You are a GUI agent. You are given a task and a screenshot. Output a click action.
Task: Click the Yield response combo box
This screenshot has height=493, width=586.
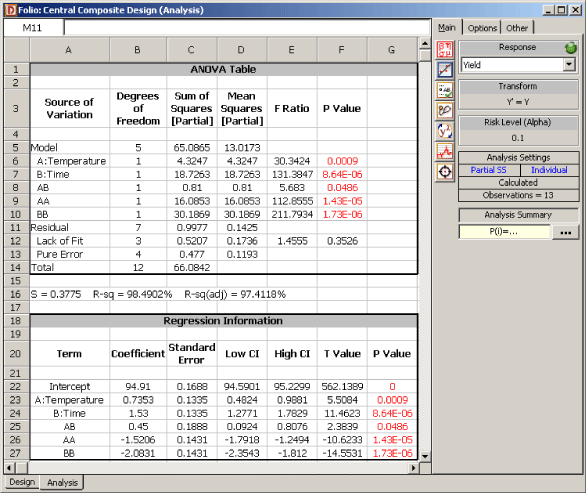click(518, 65)
